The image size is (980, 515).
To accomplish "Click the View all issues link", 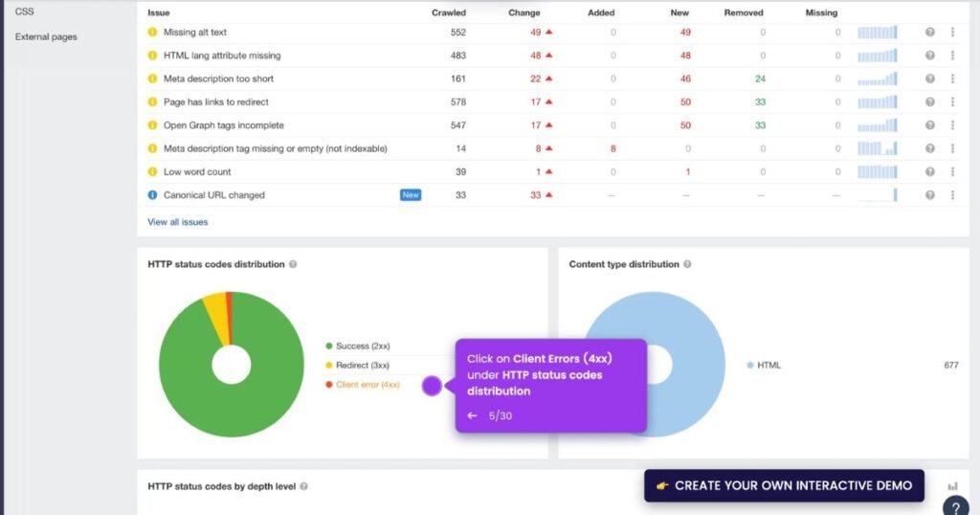I will pos(177,222).
